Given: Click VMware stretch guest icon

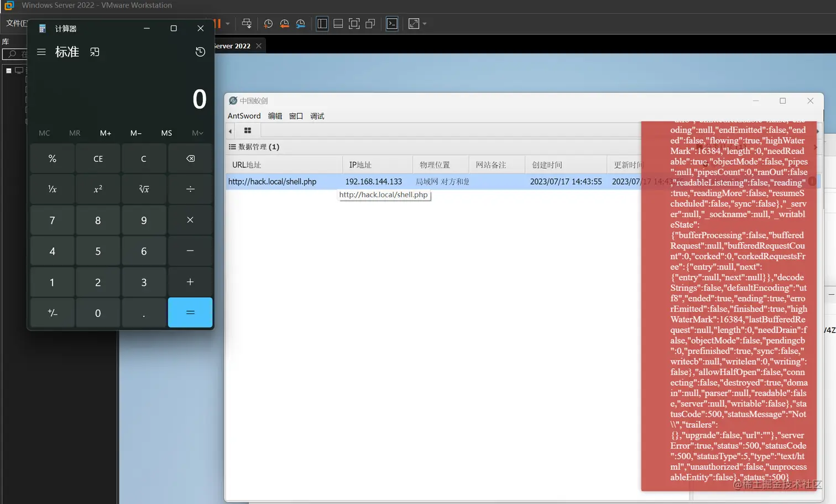Looking at the screenshot, I should (x=414, y=24).
